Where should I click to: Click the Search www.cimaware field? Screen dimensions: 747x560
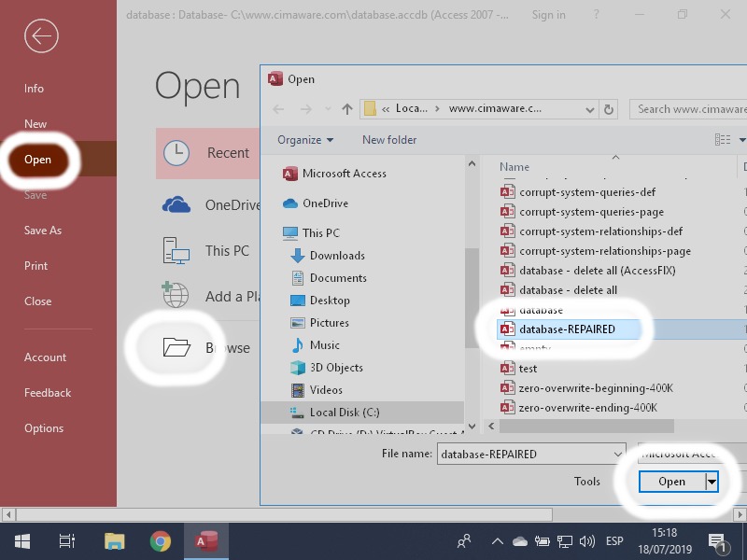689,109
